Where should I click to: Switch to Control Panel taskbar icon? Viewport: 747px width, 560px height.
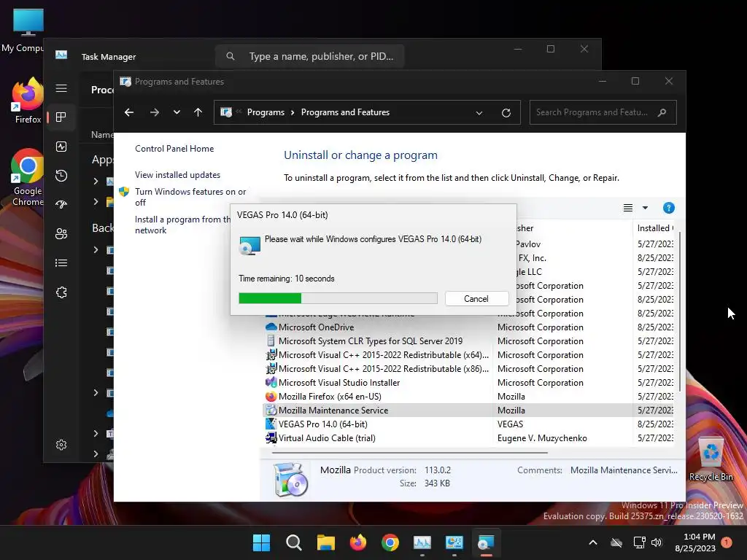point(454,542)
